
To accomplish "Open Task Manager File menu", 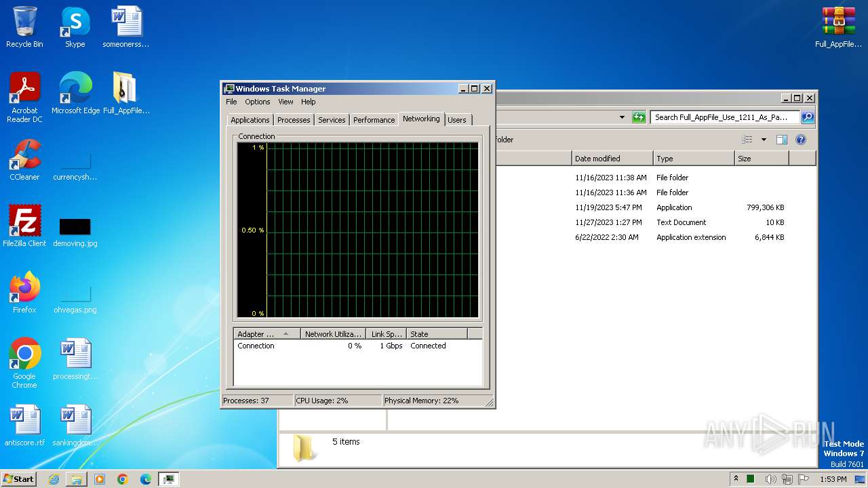I will pyautogui.click(x=231, y=102).
